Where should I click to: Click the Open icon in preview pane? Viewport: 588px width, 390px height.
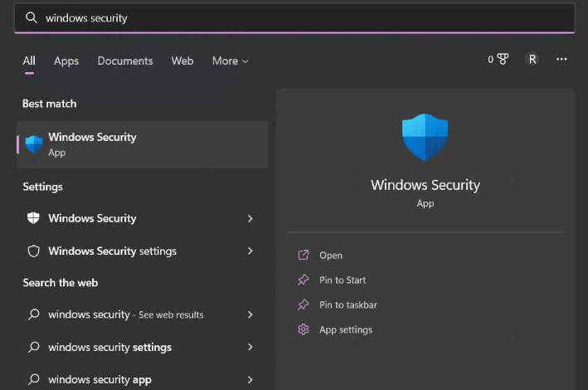(303, 255)
